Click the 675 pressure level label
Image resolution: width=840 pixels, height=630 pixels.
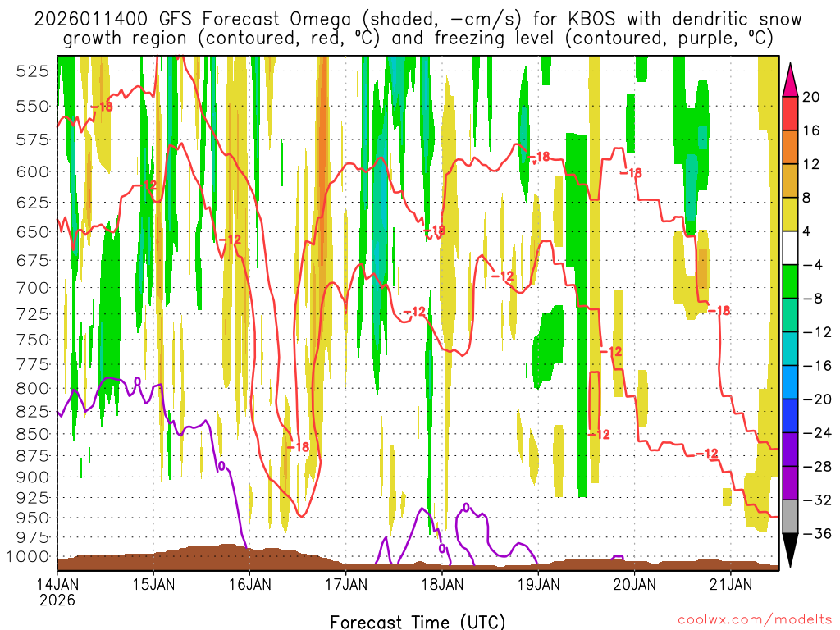pyautogui.click(x=33, y=260)
